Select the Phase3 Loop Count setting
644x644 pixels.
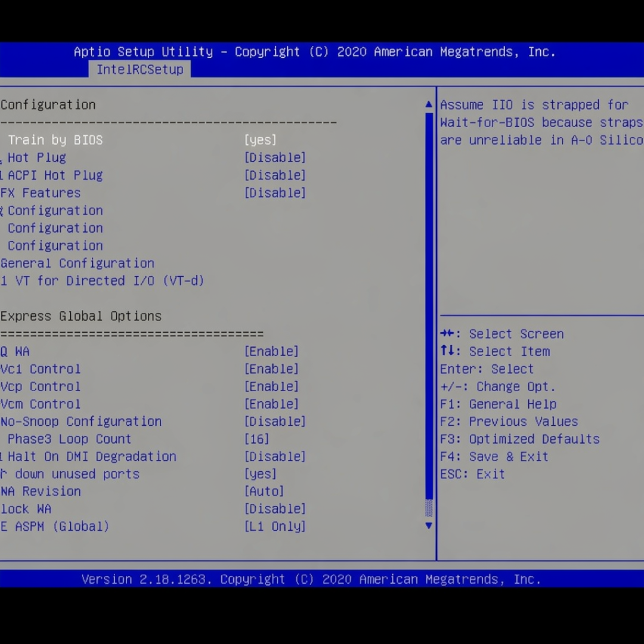click(69, 439)
